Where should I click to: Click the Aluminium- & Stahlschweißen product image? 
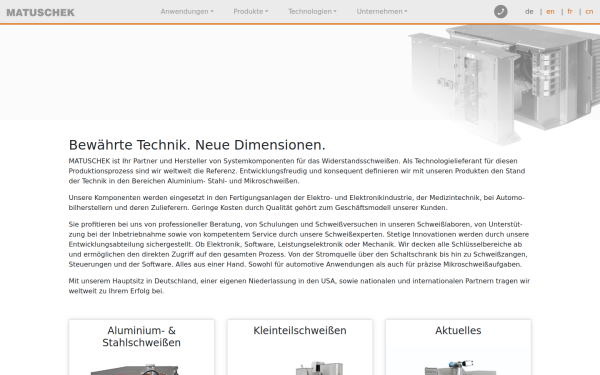point(135,369)
